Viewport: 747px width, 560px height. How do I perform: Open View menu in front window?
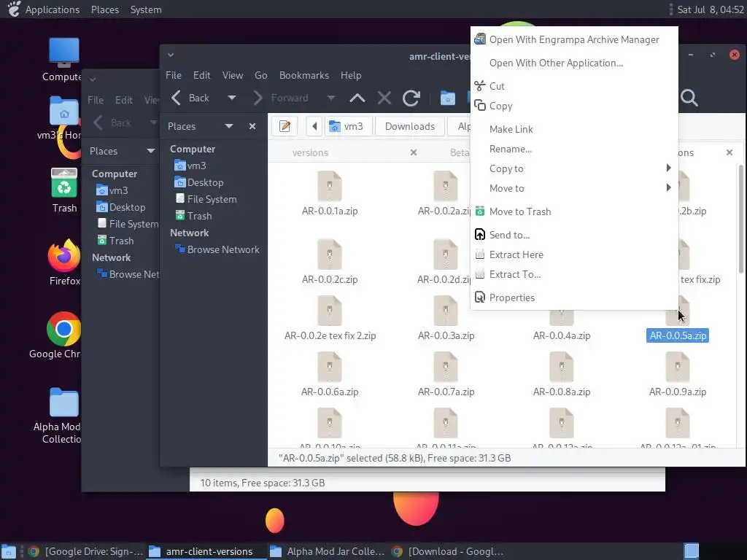pyautogui.click(x=233, y=75)
